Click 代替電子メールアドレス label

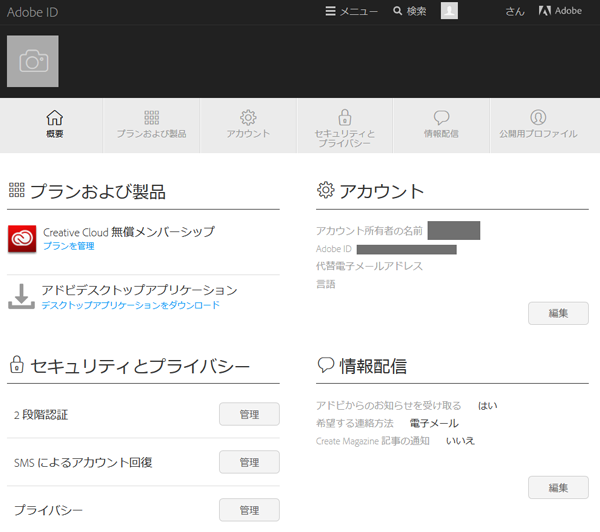pos(369,266)
